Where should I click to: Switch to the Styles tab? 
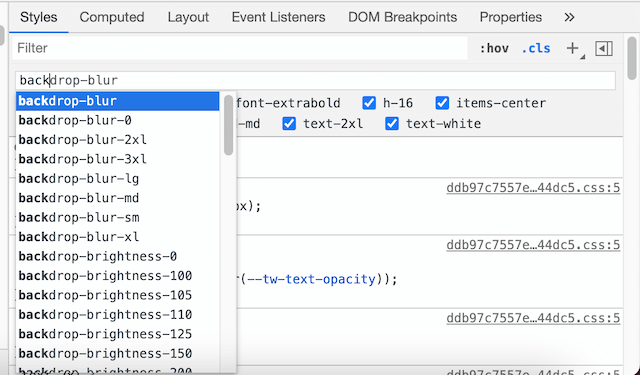pos(39,17)
